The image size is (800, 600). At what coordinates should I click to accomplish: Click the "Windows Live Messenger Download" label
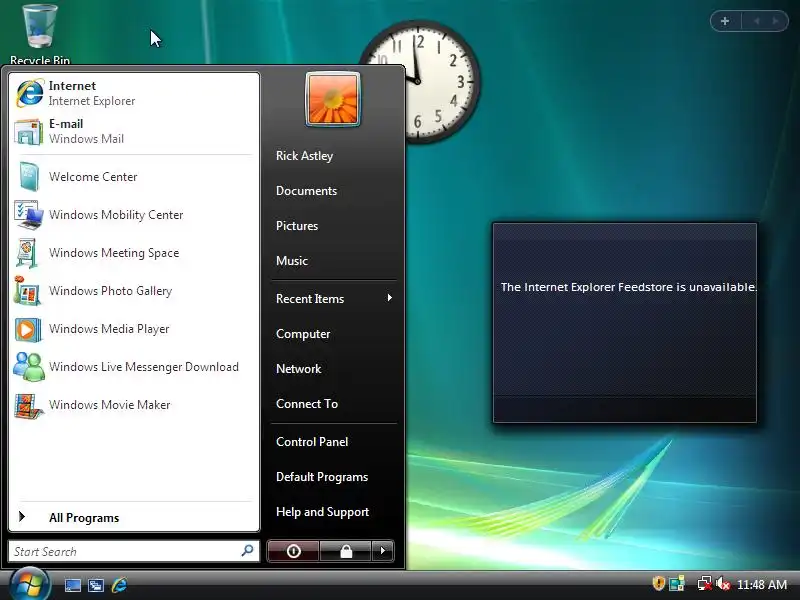click(144, 367)
